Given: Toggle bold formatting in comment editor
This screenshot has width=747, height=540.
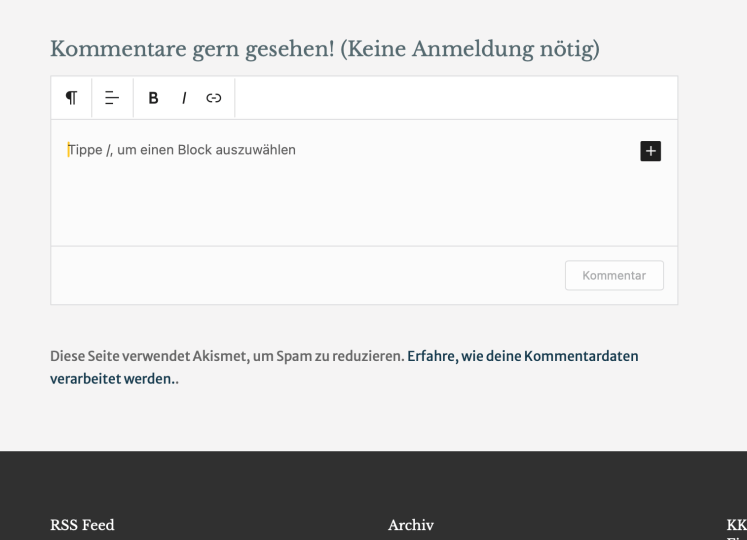Looking at the screenshot, I should tap(154, 98).
